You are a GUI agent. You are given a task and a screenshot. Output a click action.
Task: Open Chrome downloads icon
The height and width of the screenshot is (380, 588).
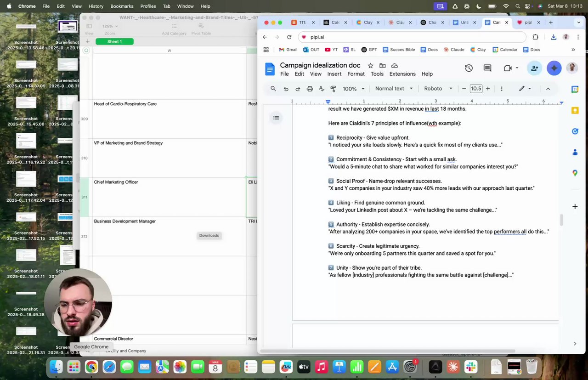[x=554, y=37]
